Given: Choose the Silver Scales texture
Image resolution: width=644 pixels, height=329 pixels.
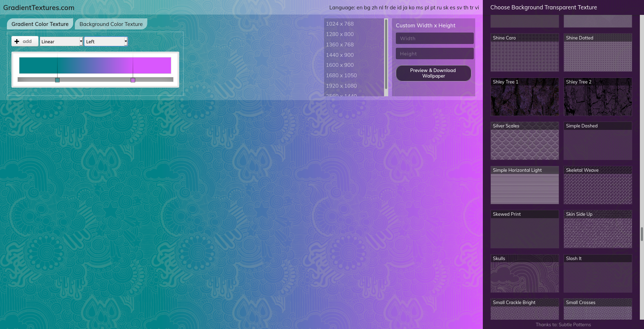Looking at the screenshot, I should coord(524,141).
